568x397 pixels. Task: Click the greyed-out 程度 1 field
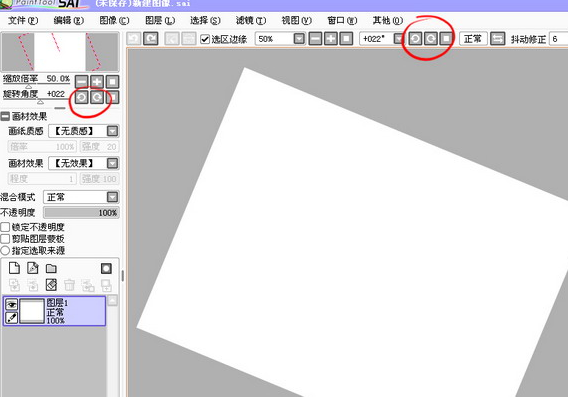(x=42, y=179)
